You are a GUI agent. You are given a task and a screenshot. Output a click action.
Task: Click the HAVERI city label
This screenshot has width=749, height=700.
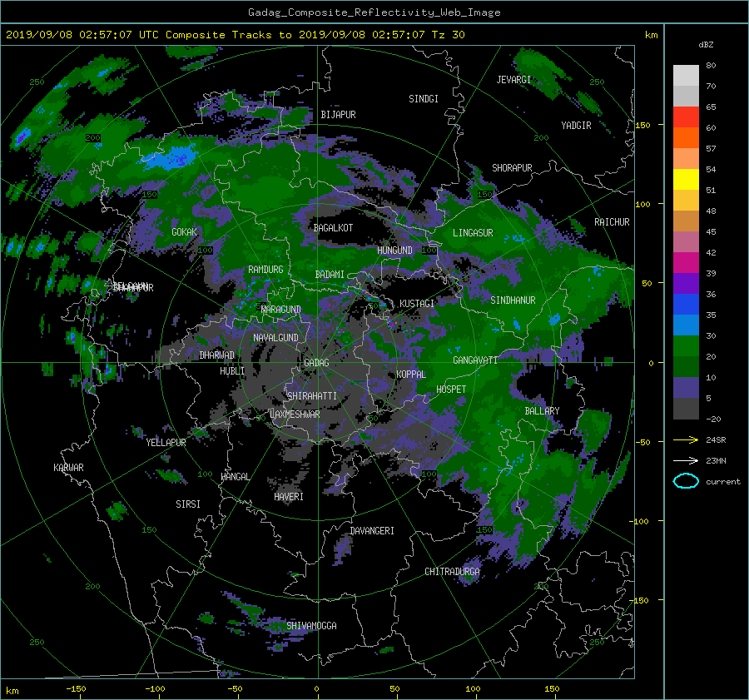[x=289, y=497]
